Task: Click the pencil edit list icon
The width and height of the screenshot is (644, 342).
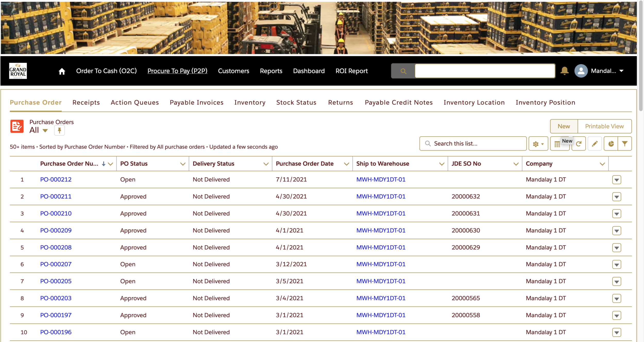Action: (595, 144)
